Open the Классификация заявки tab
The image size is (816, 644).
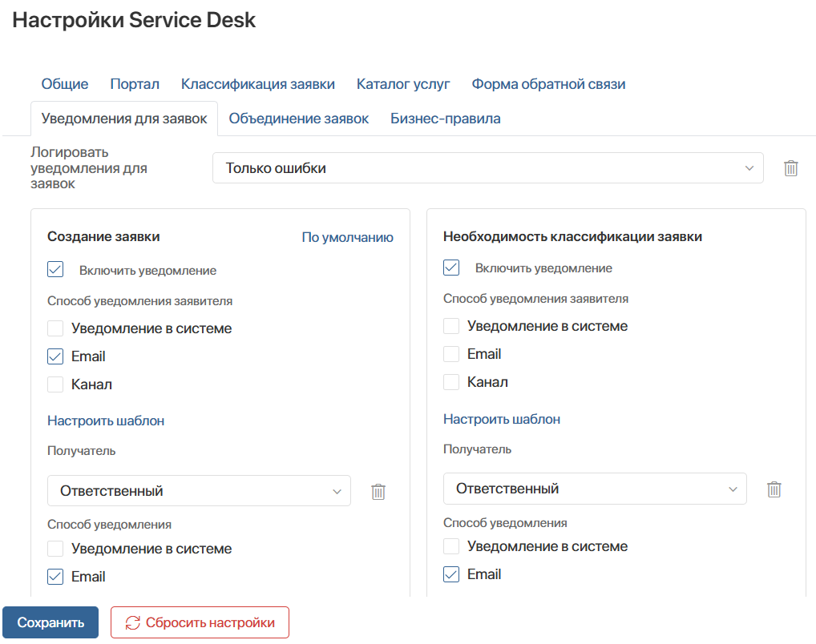point(257,84)
